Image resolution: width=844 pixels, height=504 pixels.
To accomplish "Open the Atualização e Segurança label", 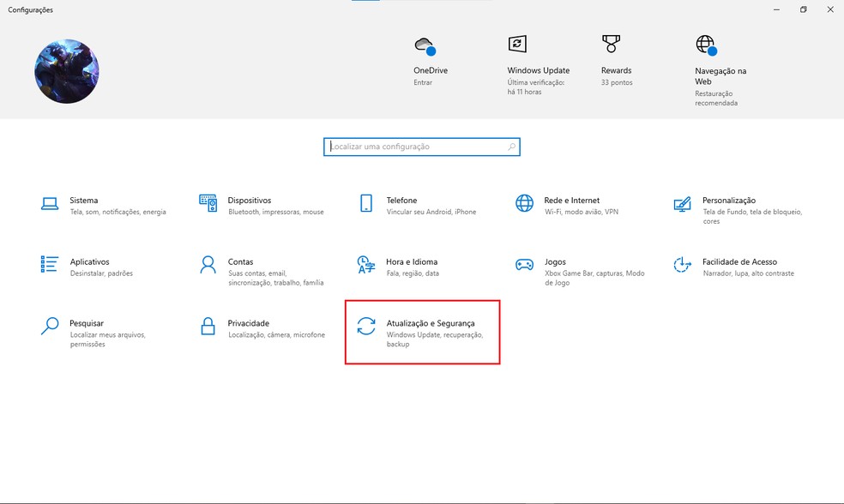I will coord(431,323).
